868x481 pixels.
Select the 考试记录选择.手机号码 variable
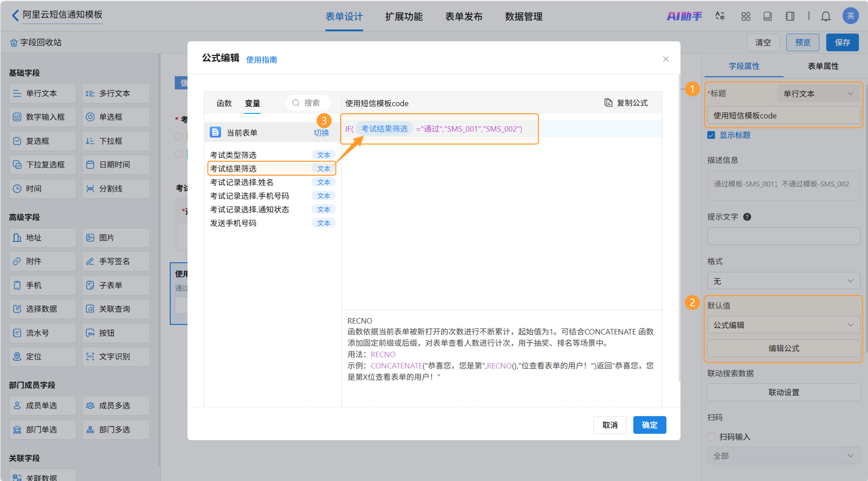[x=249, y=196]
